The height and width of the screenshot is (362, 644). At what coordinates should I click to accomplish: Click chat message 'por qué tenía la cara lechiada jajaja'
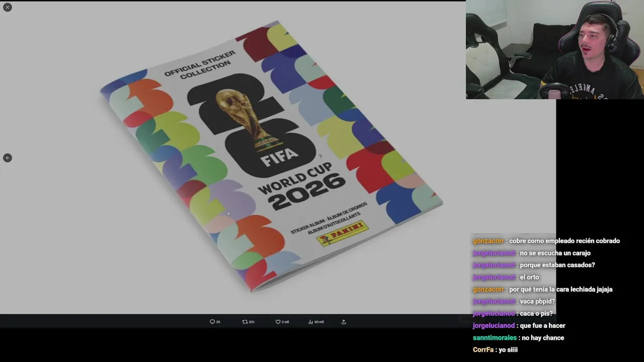coord(560,289)
